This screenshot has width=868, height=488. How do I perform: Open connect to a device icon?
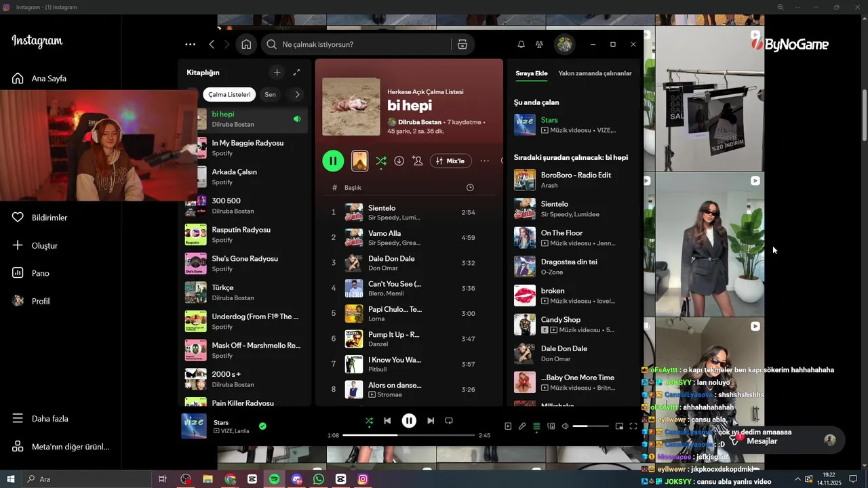point(551,426)
